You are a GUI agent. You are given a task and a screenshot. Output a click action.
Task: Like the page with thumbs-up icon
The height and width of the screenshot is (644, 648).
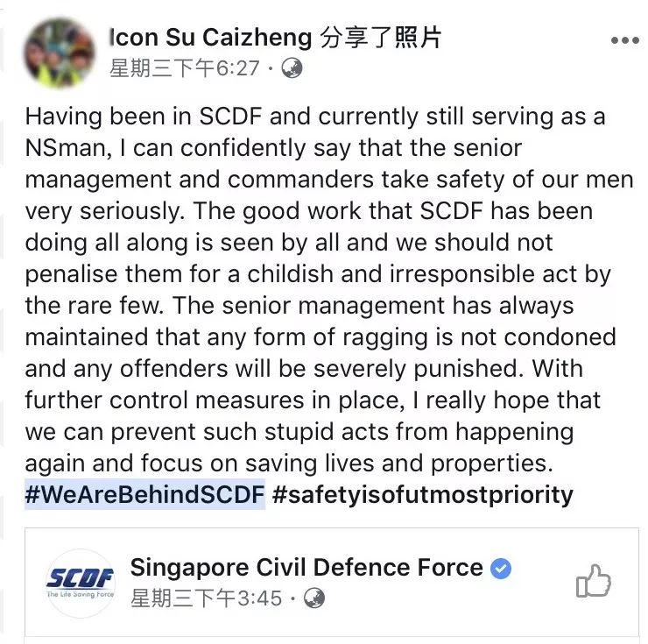pos(594,582)
